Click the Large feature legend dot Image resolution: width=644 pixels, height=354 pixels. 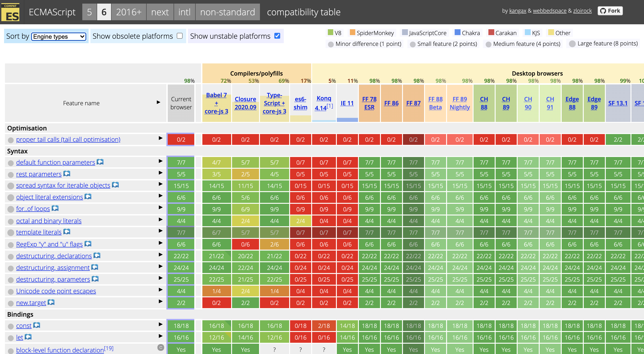coord(572,44)
